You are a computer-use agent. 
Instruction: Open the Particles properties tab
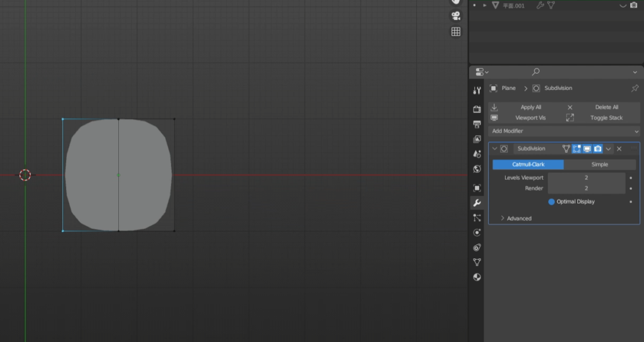click(477, 218)
